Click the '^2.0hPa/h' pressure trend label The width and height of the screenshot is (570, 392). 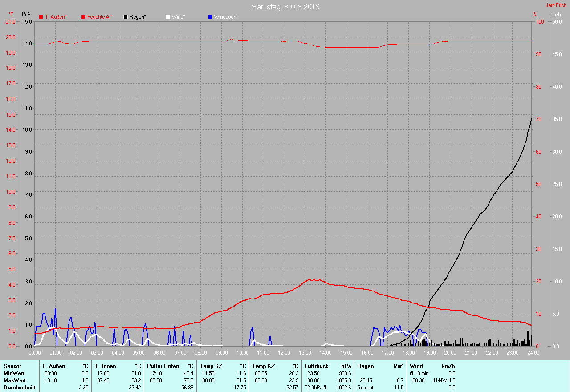317,388
